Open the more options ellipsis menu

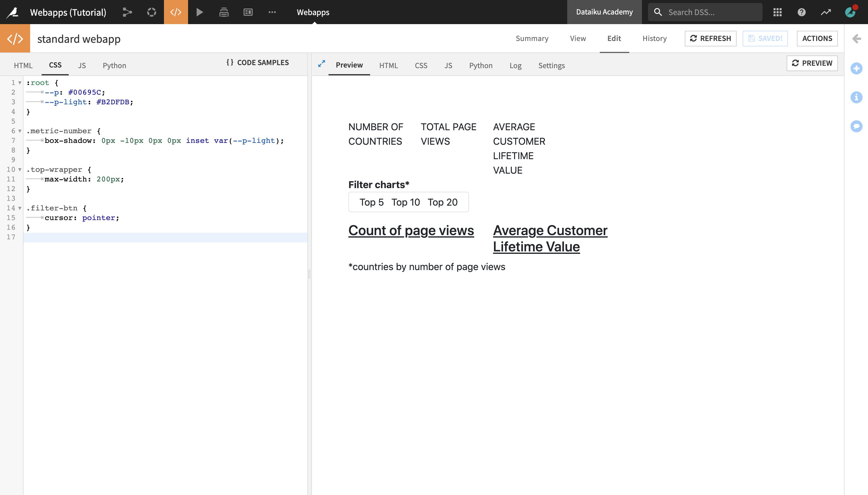tap(272, 12)
